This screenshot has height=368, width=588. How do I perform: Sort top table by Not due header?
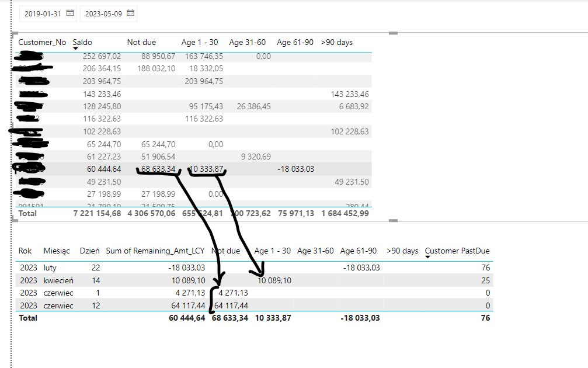(x=141, y=42)
